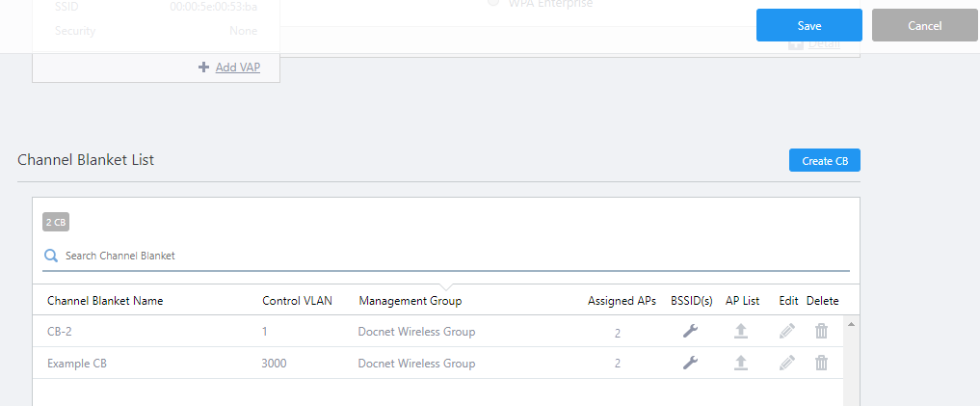
Task: Edit the Example CB channel blanket
Action: click(x=787, y=364)
